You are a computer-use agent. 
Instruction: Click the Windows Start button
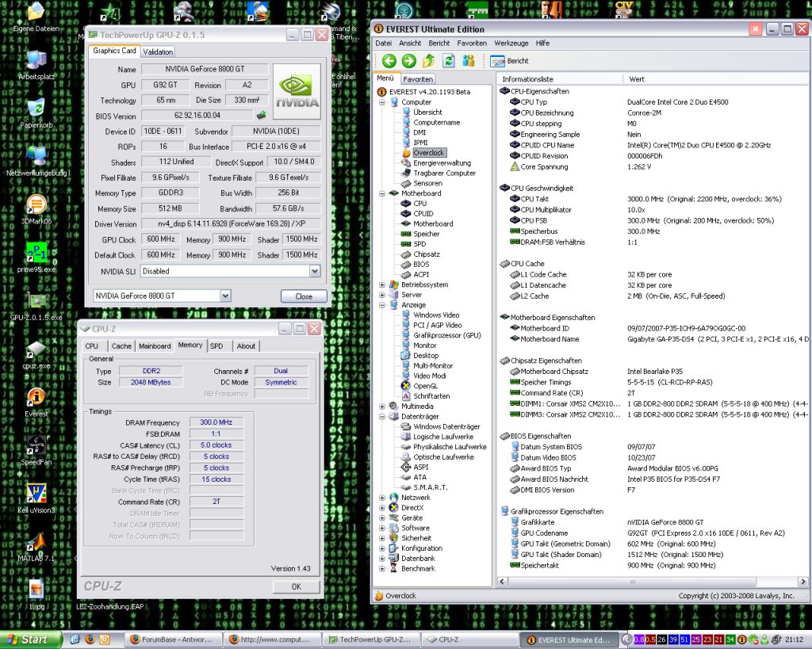coord(31,639)
